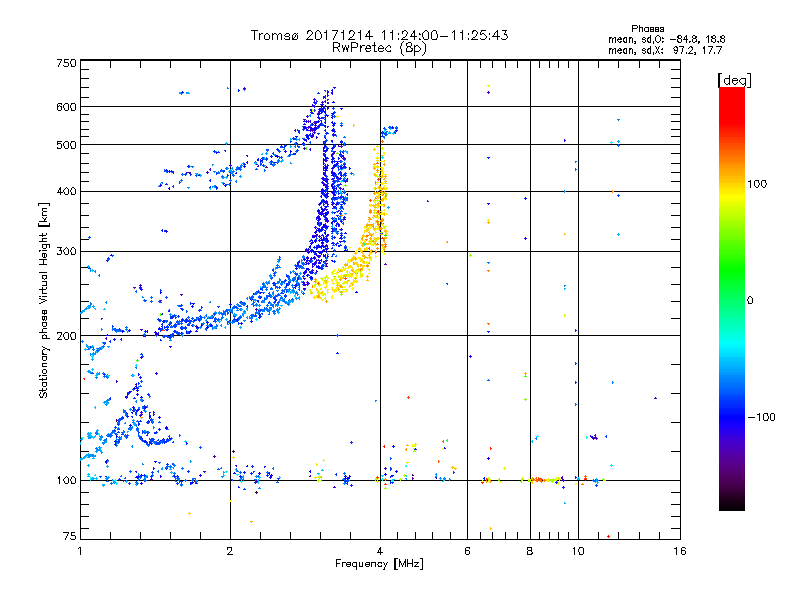Click the x-axis tick label '1'
This screenshot has width=800, height=600.
pos(80,551)
